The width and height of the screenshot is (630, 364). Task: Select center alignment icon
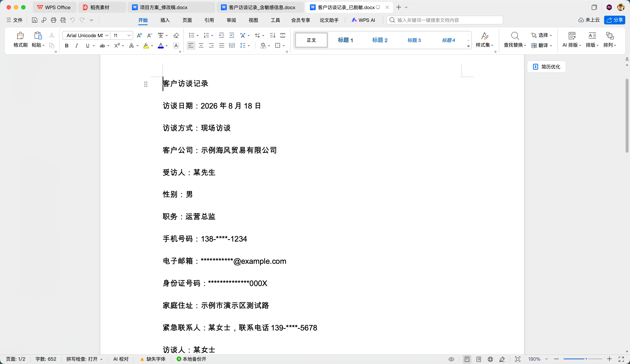[x=201, y=46]
